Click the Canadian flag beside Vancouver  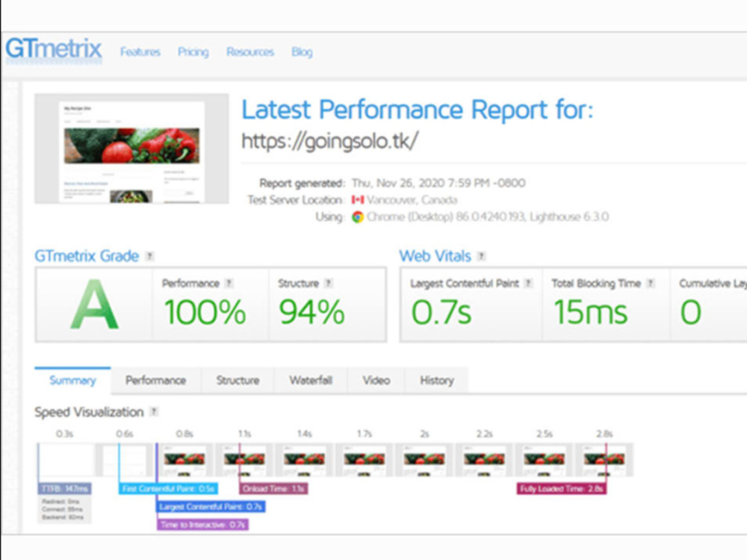tap(356, 199)
